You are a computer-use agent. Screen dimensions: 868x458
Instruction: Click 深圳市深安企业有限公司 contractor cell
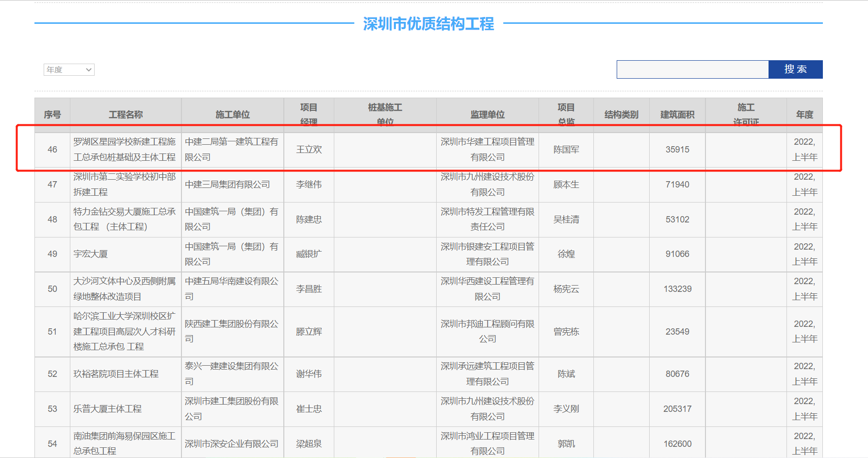pyautogui.click(x=232, y=444)
